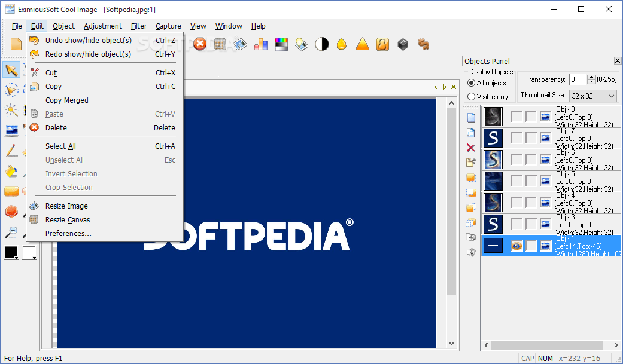Check first visibility box for Obj - 3
The height and width of the screenshot is (364, 623).
pos(516,224)
